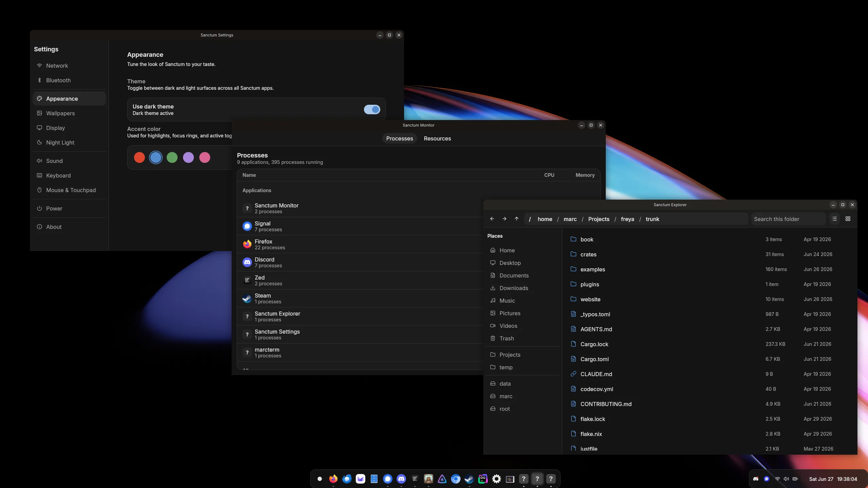Click the launcher dot in the dock
The width and height of the screenshot is (868, 488).
tap(319, 479)
